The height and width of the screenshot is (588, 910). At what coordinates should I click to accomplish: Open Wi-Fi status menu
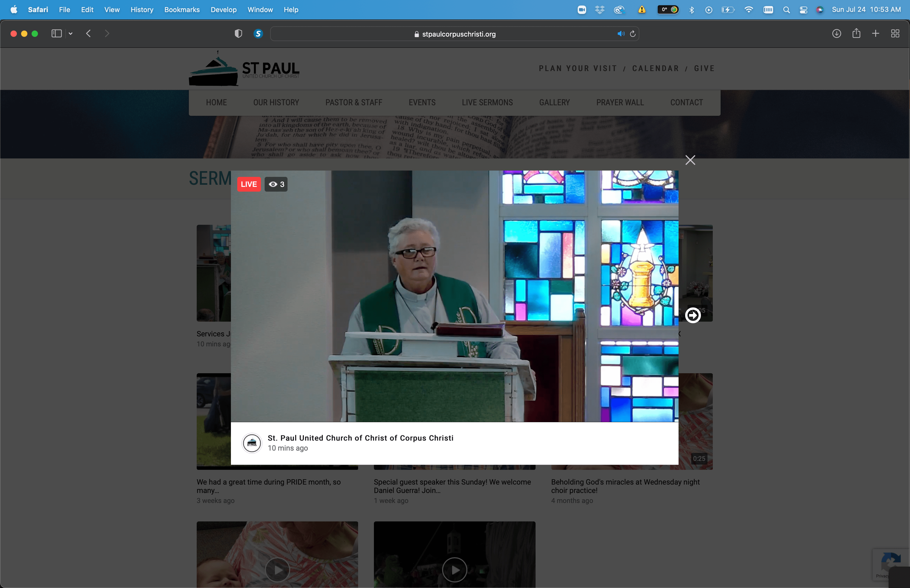pos(749,9)
